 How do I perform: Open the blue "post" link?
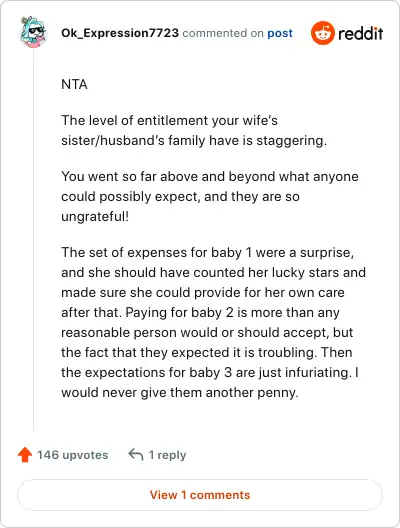click(x=280, y=33)
